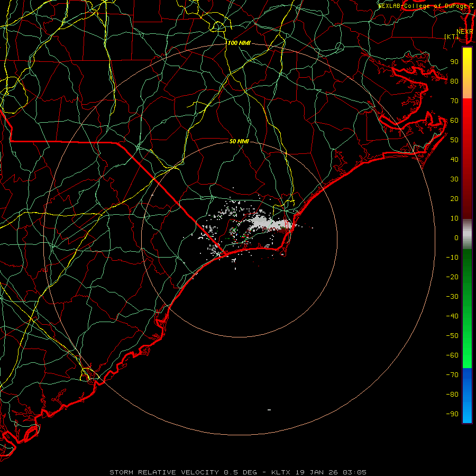476x476 pixels.
Task: Click the -80 scale value
Action: [x=452, y=395]
